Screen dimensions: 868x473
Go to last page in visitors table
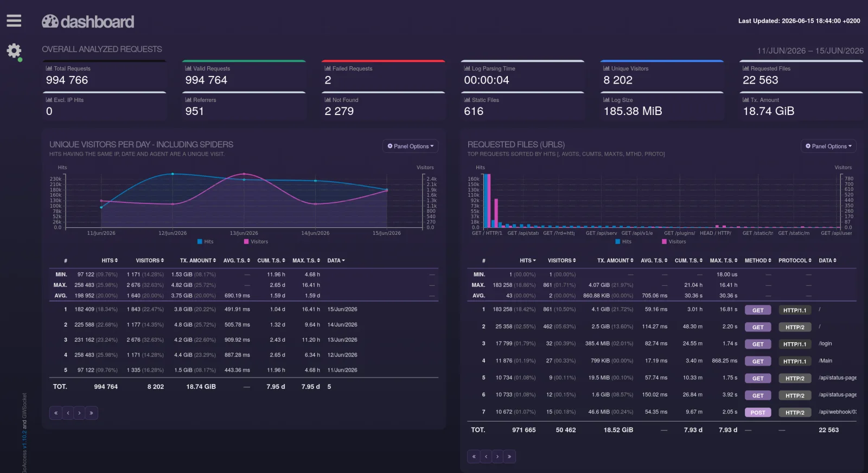tap(91, 413)
